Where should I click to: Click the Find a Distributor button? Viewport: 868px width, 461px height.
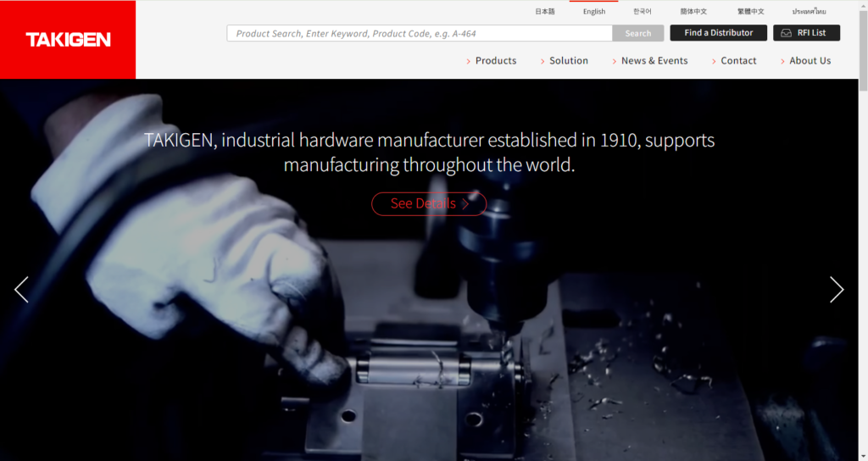point(718,33)
